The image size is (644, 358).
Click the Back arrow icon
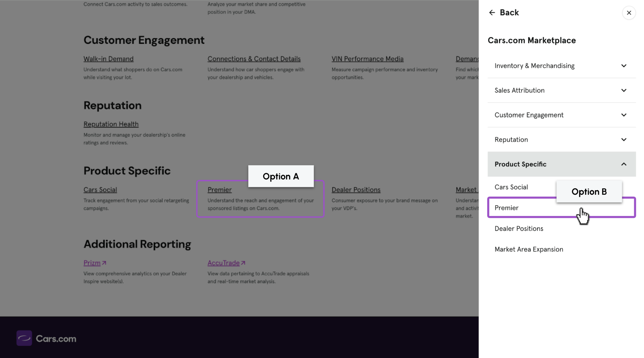(492, 13)
